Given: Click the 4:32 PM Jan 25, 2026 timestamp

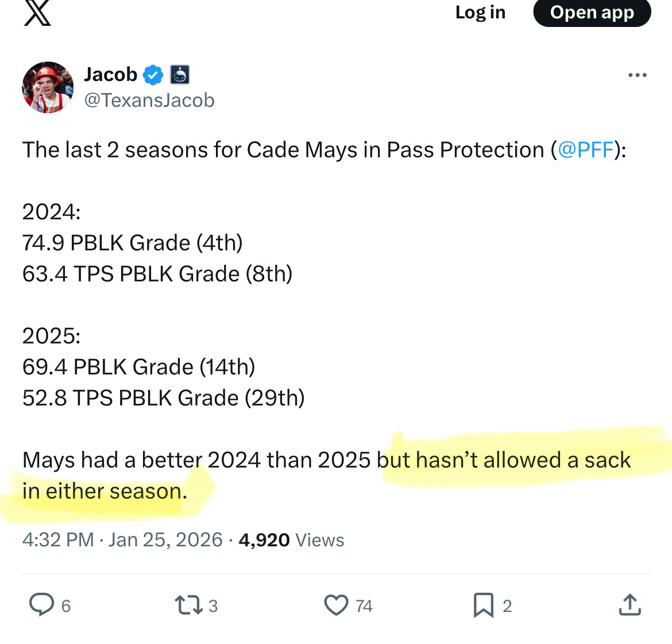Looking at the screenshot, I should 122,540.
